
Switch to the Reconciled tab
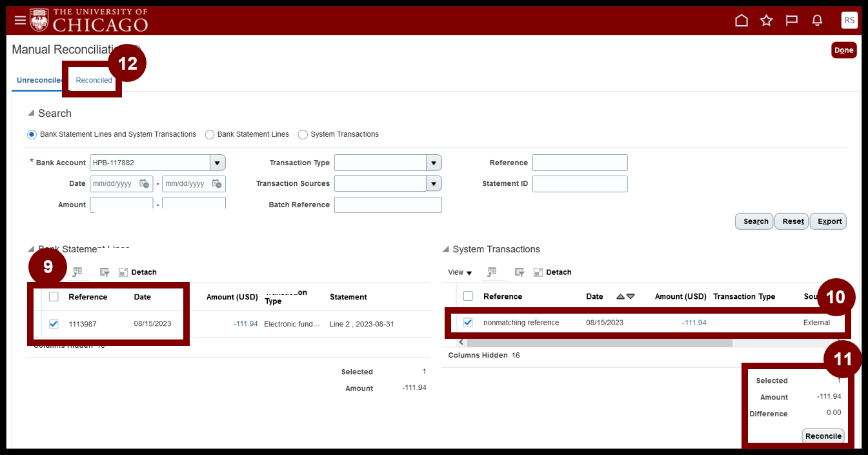[x=94, y=80]
